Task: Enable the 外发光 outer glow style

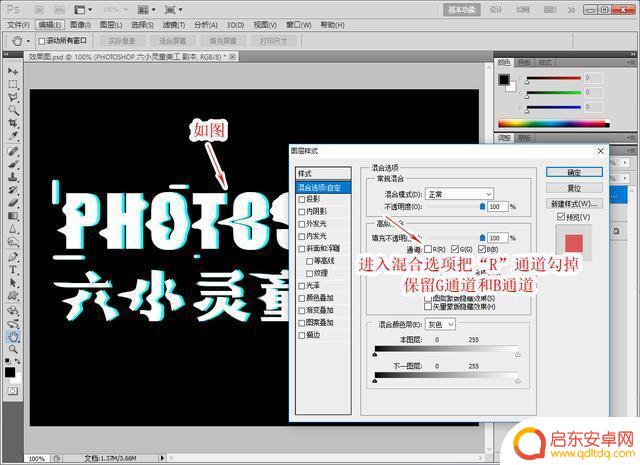Action: tap(302, 224)
